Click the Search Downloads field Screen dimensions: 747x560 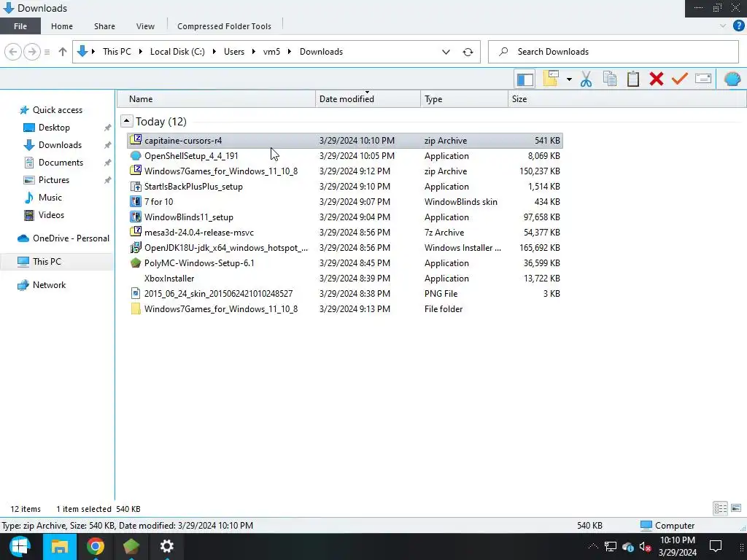[x=614, y=52]
